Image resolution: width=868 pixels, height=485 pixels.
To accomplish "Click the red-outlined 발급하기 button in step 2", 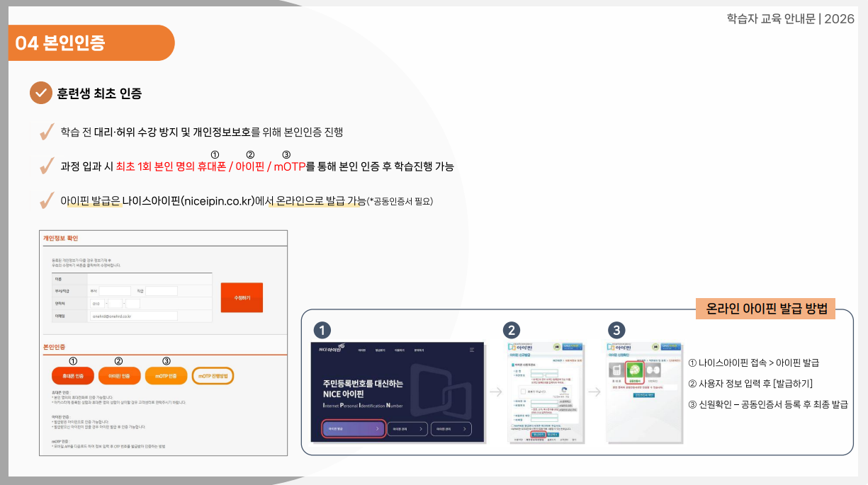I will 538,434.
